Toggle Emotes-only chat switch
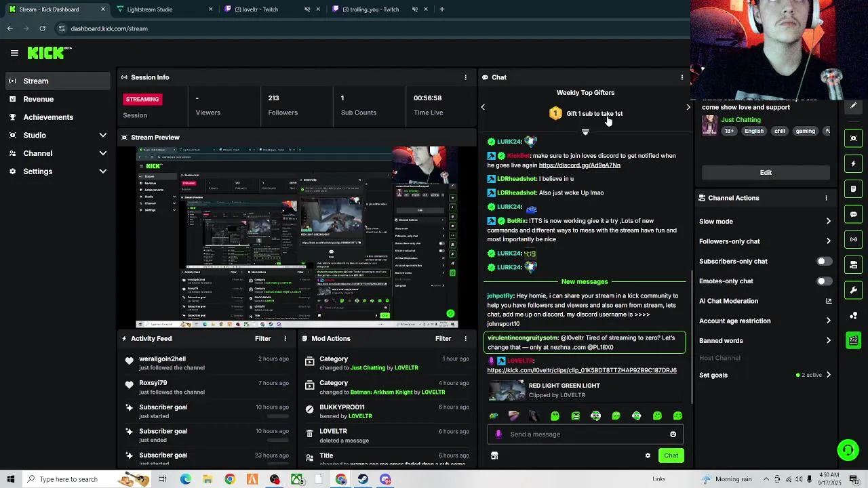 click(824, 281)
